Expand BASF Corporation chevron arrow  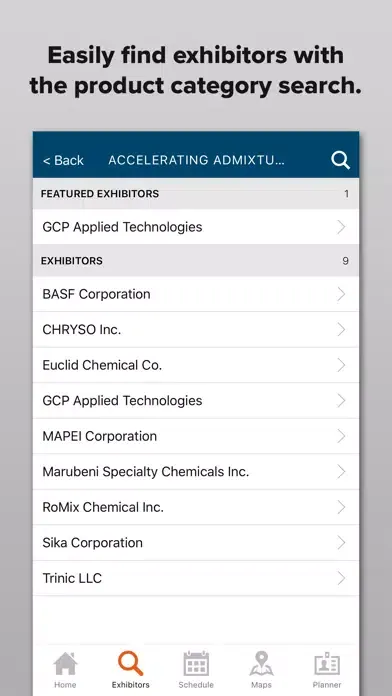341,294
